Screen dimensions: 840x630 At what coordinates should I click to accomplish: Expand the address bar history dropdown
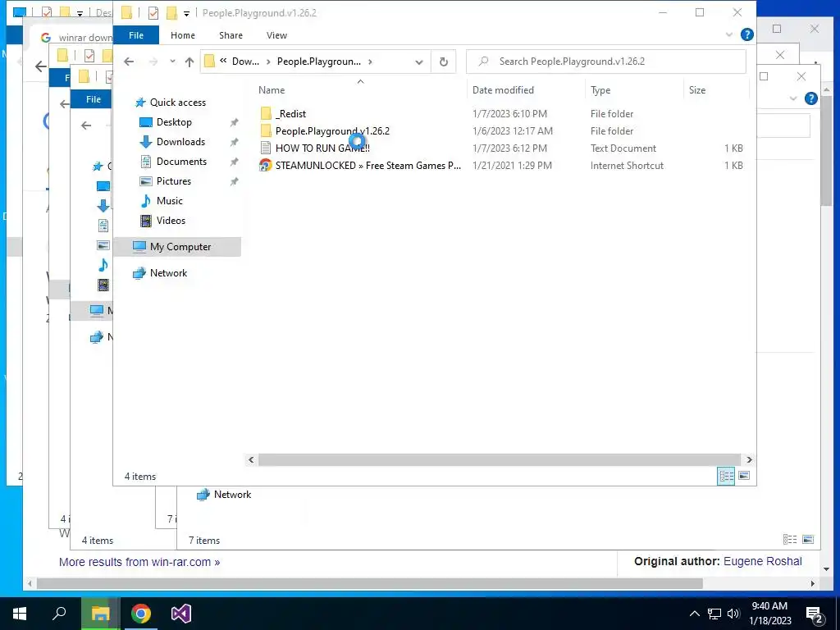click(x=419, y=62)
